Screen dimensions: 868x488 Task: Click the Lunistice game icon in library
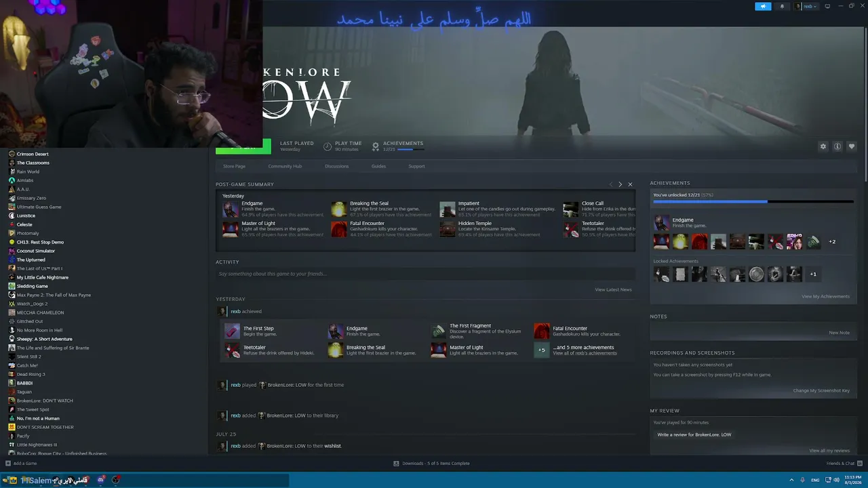click(12, 216)
